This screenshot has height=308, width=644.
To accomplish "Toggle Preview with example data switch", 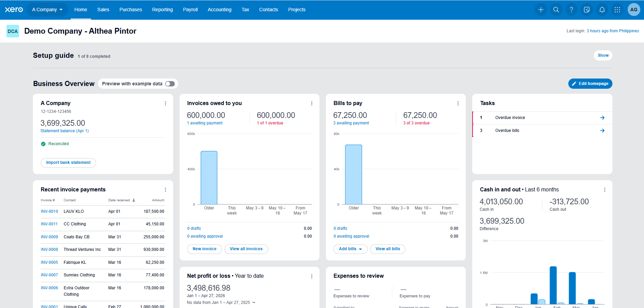I will pyautogui.click(x=170, y=84).
